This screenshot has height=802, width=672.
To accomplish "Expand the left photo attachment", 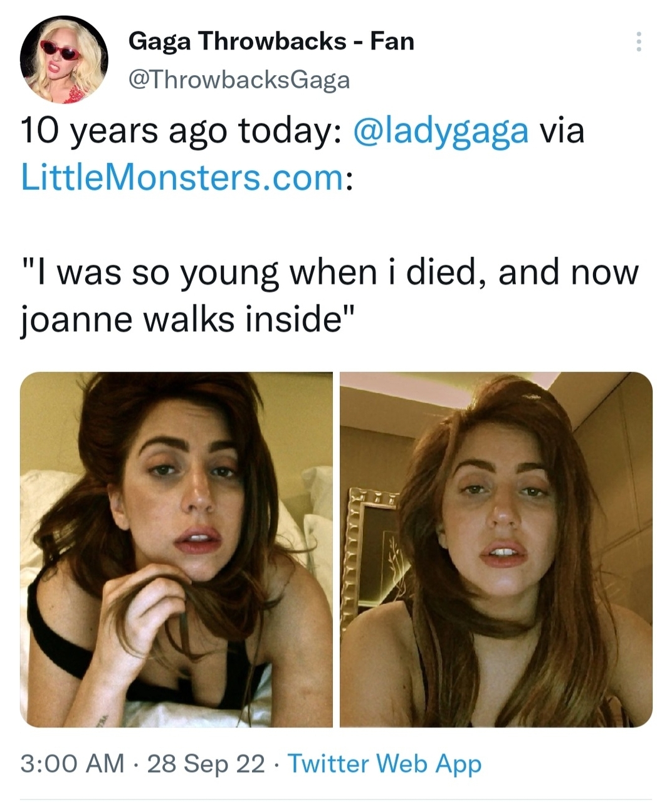I will click(x=176, y=549).
